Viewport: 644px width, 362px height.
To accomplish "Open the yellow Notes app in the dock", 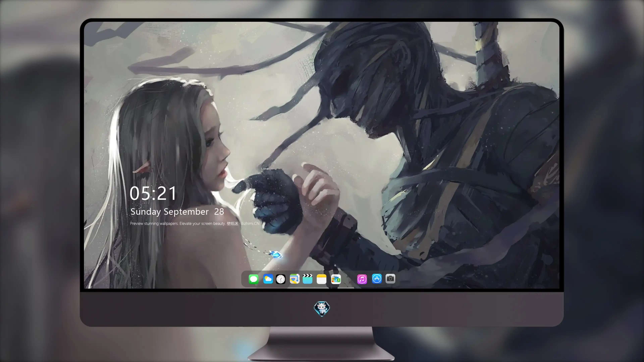I will [321, 279].
